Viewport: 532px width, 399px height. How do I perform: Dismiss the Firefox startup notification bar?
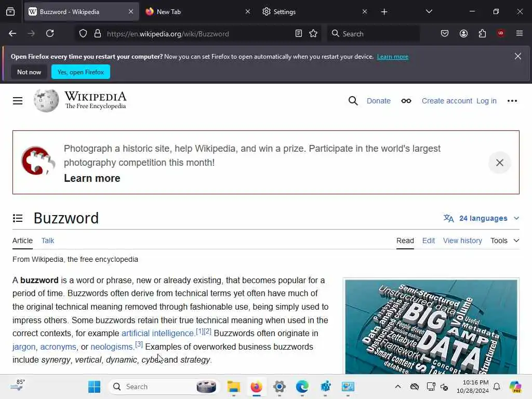[x=517, y=56]
